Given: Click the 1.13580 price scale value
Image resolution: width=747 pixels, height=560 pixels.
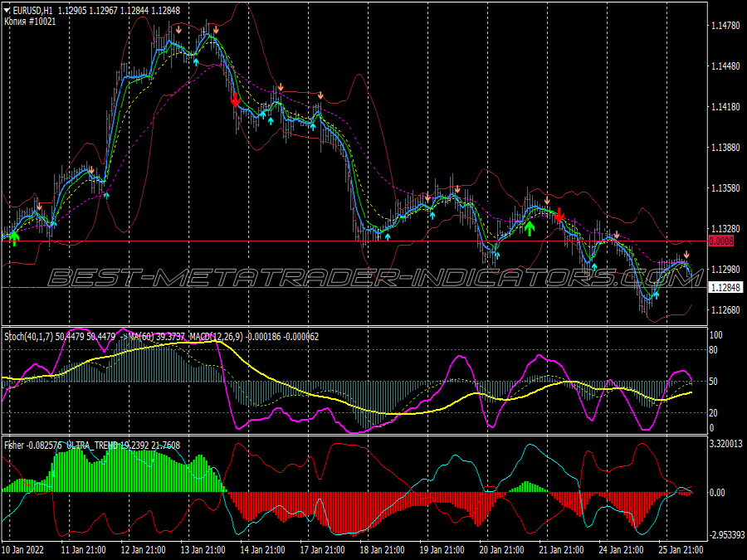Looking at the screenshot, I should click(725, 188).
